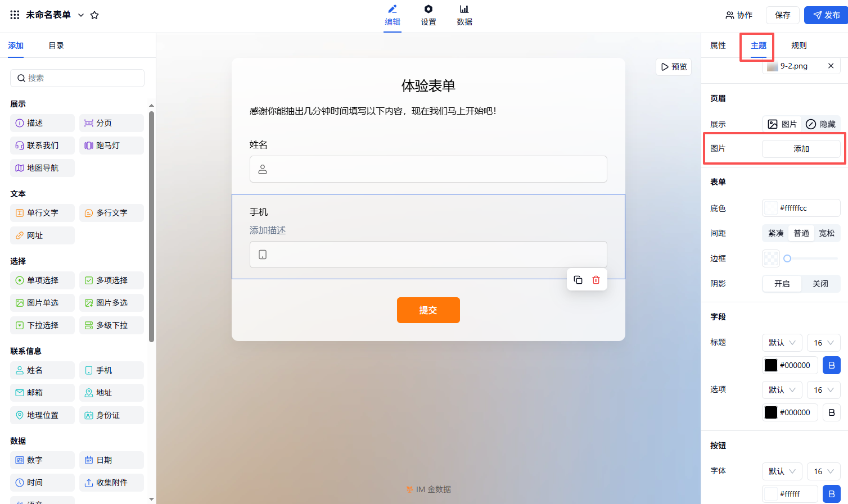Click the orange 提交 button
Screen dimensions: 848x504
click(428, 310)
